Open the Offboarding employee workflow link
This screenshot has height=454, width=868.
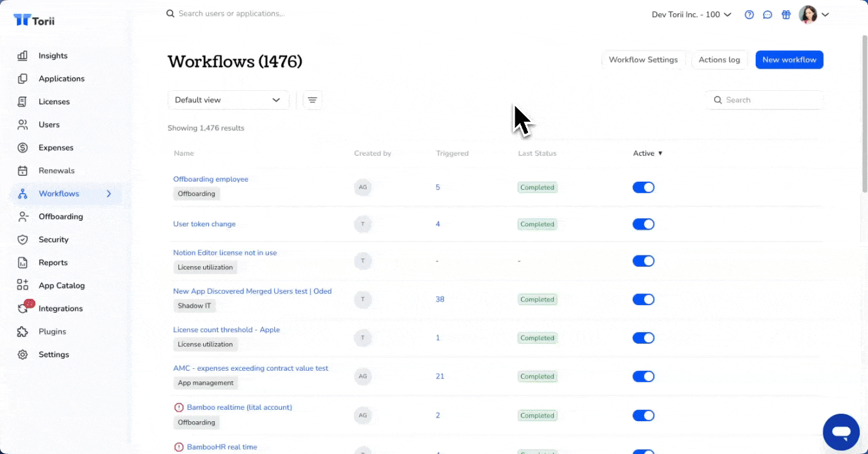point(211,179)
